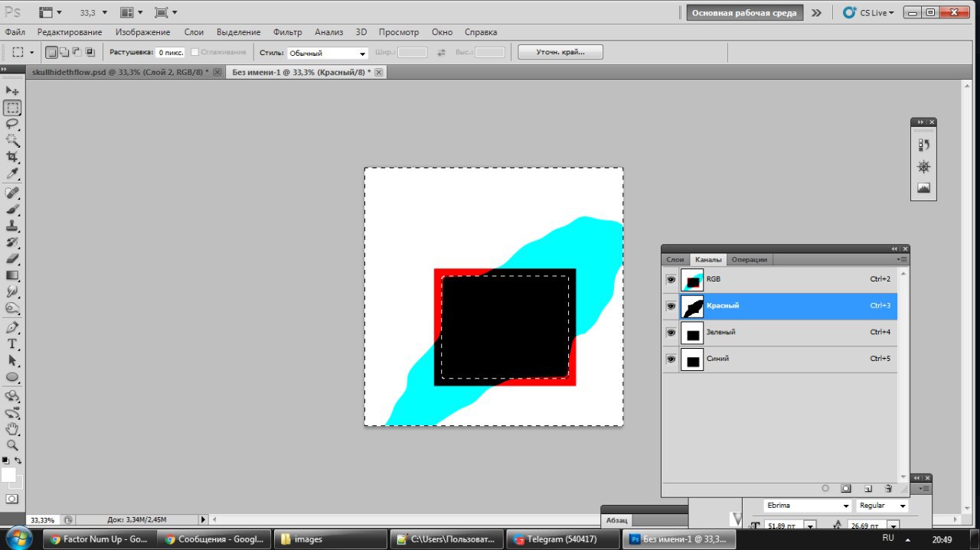Screen dimensions: 980x550
Task: Toggle visibility of Синий channel
Action: (671, 359)
